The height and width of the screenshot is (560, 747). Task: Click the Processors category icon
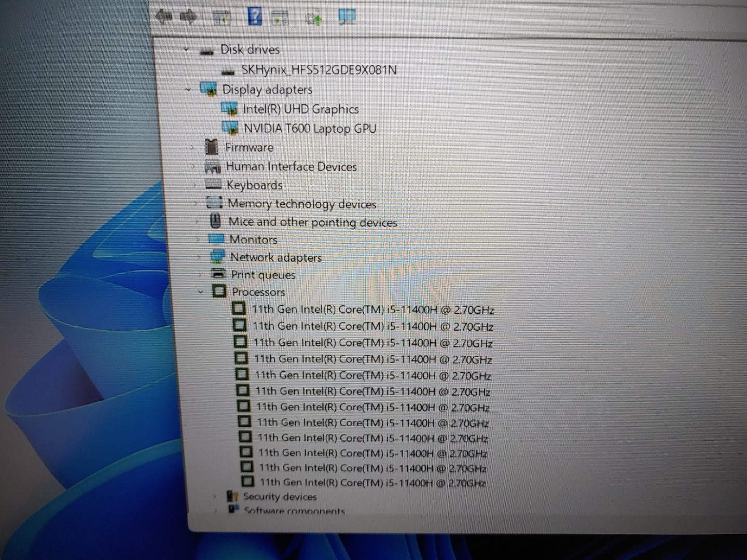pos(219,291)
